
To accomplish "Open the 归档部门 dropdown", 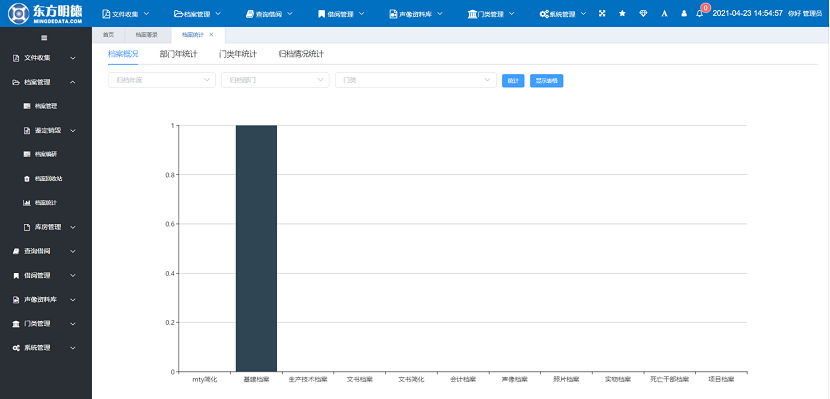I will tap(275, 80).
